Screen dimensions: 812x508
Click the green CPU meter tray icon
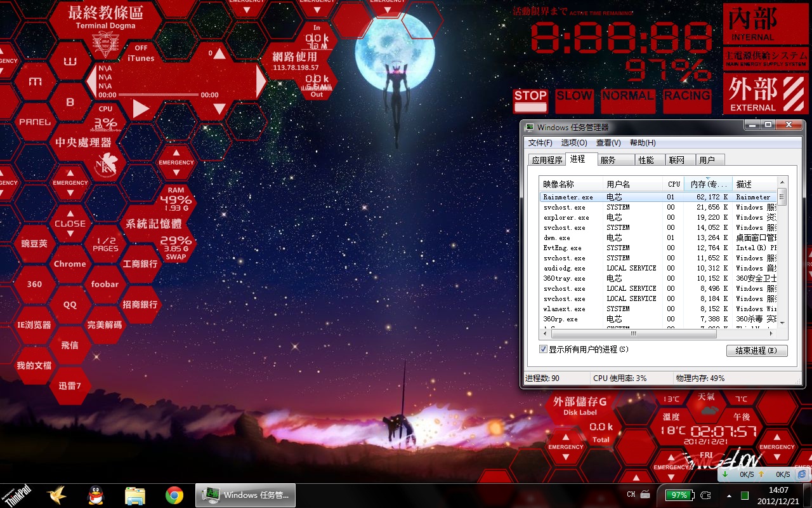pos(745,495)
